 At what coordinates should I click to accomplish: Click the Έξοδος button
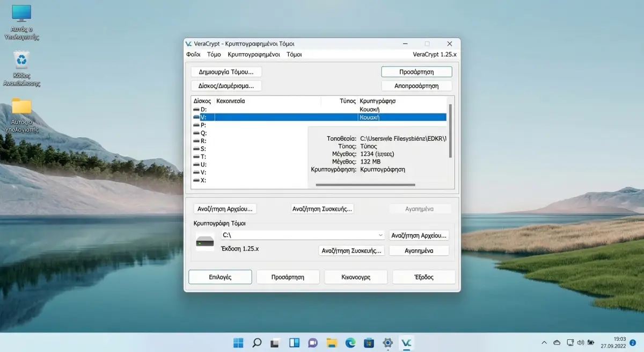pyautogui.click(x=424, y=277)
